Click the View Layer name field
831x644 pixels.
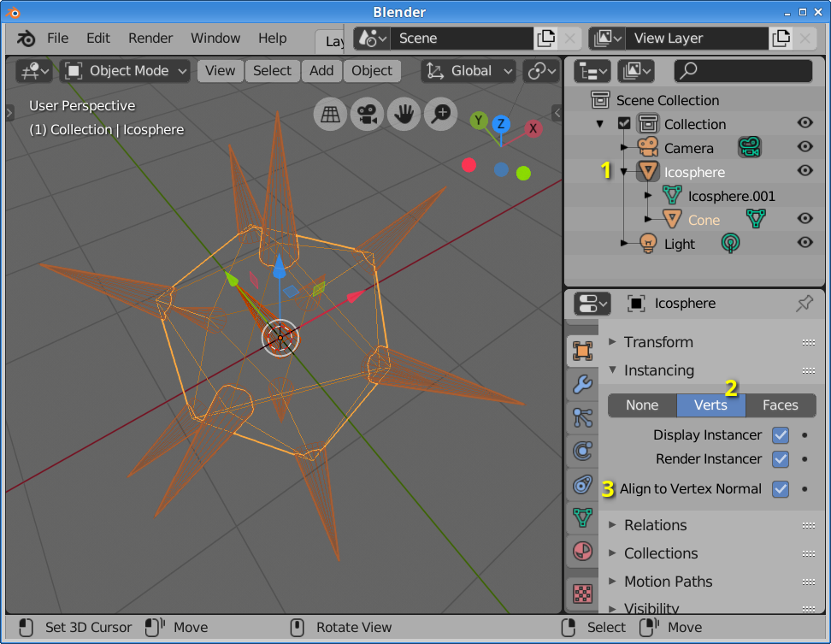pyautogui.click(x=697, y=38)
